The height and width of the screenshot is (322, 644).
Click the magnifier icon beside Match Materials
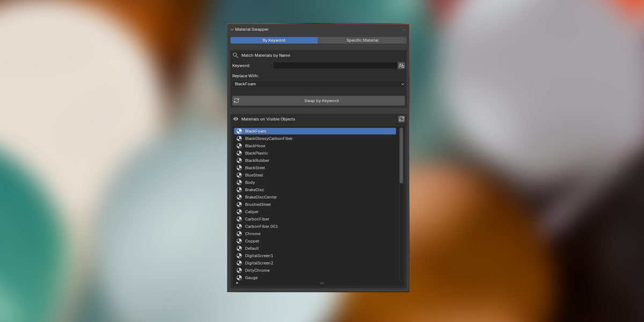pyautogui.click(x=236, y=55)
